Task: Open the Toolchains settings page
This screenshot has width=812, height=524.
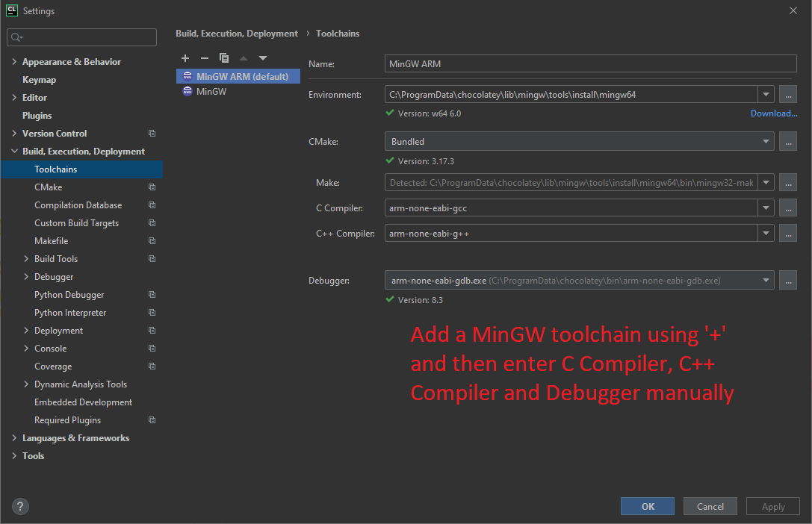Action: point(82,169)
